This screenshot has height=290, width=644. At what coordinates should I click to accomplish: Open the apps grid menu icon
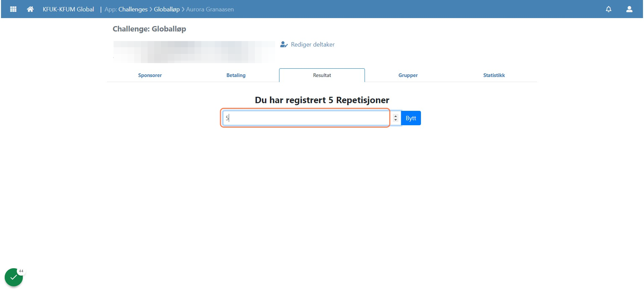point(13,9)
